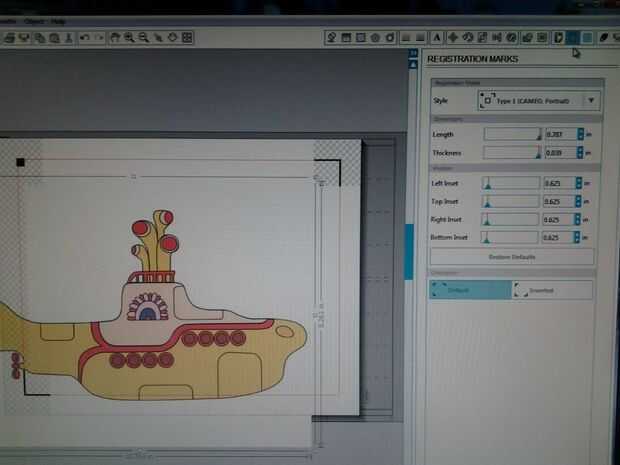
Task: Click the Bottom Inset spinner arrows
Action: tap(577, 237)
